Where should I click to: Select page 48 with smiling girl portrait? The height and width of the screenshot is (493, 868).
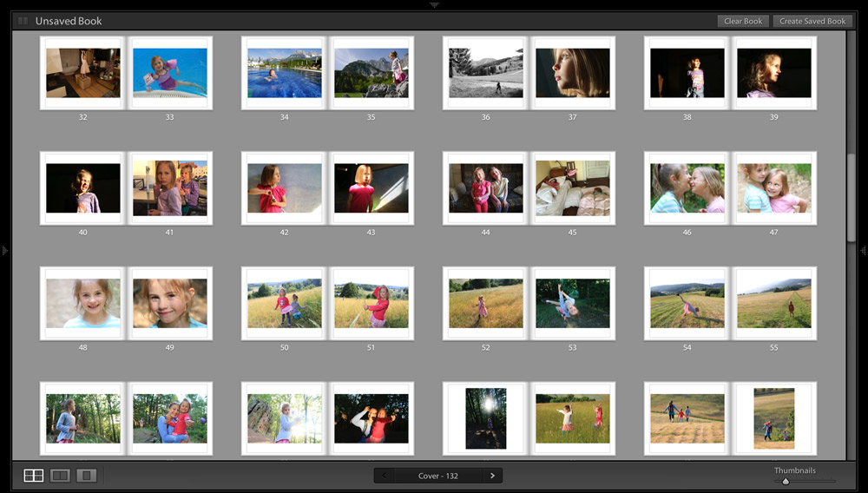coord(83,303)
